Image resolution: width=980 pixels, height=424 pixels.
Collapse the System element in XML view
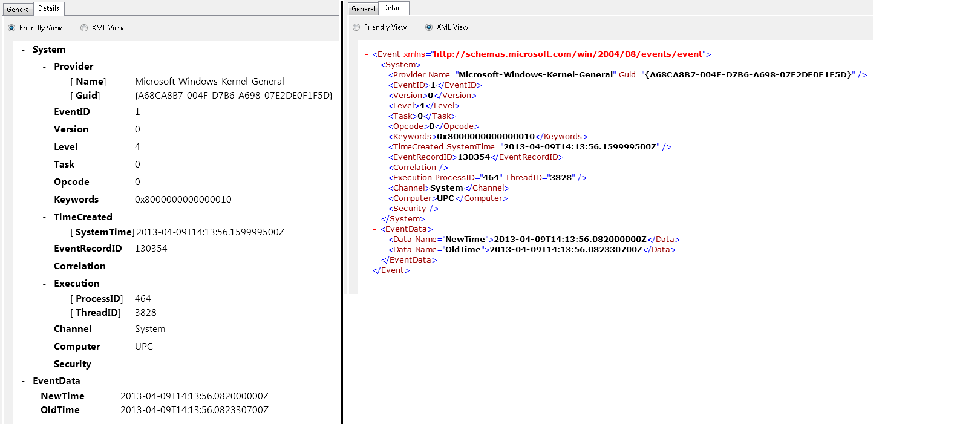[374, 65]
